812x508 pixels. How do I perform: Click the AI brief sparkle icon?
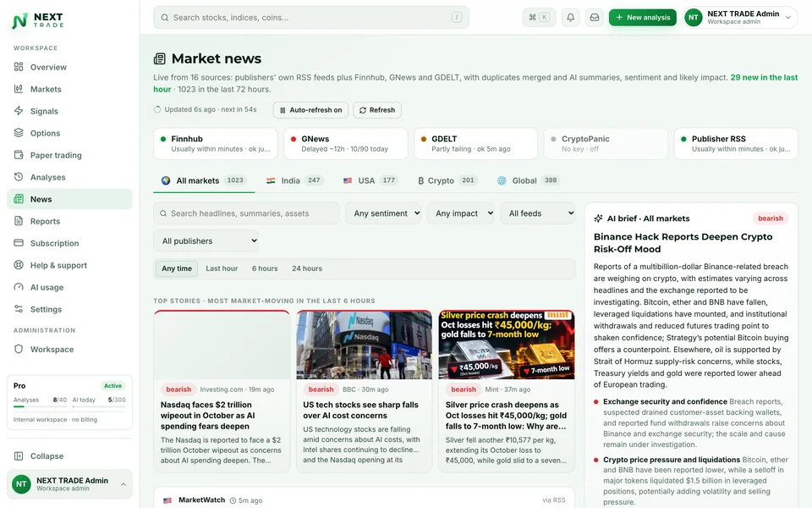598,218
